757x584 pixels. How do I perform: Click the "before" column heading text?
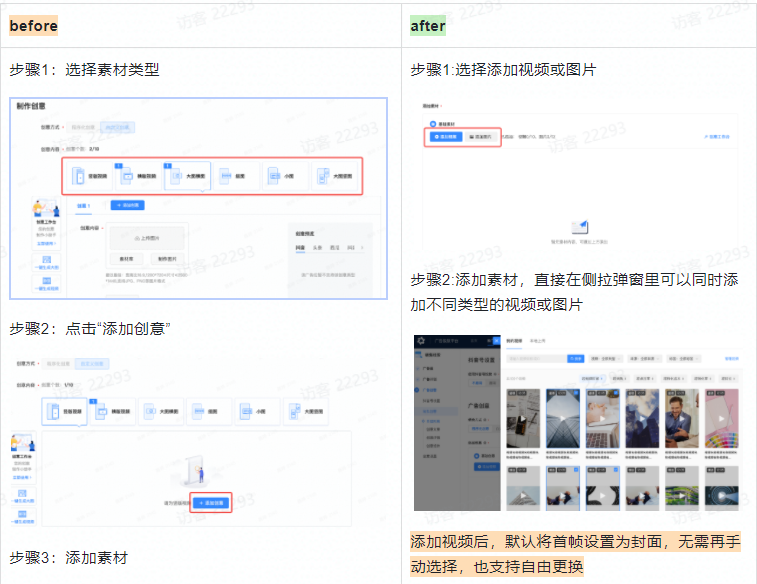tap(33, 26)
